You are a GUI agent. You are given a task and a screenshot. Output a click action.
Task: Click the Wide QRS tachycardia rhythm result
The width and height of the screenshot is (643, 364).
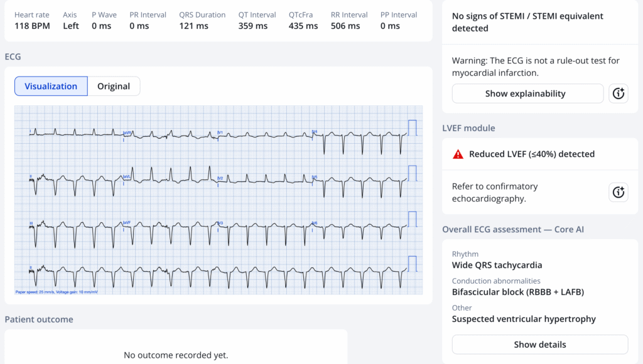coord(497,265)
